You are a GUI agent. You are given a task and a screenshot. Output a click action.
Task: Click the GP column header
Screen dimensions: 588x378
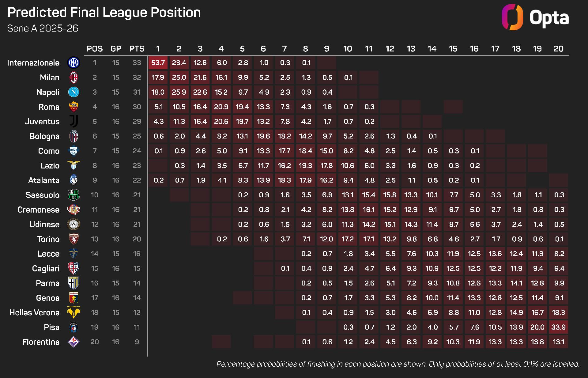tap(116, 49)
